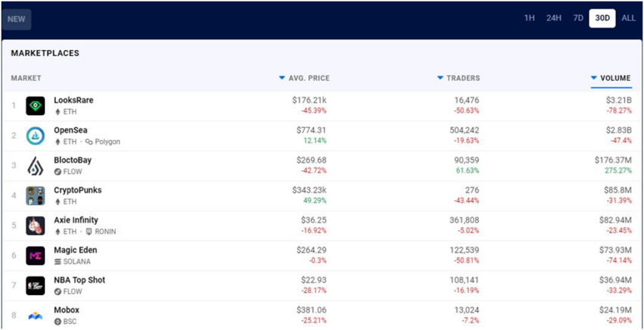This screenshot has width=644, height=330.
Task: Open the Magic Eden market name link
Action: [76, 250]
